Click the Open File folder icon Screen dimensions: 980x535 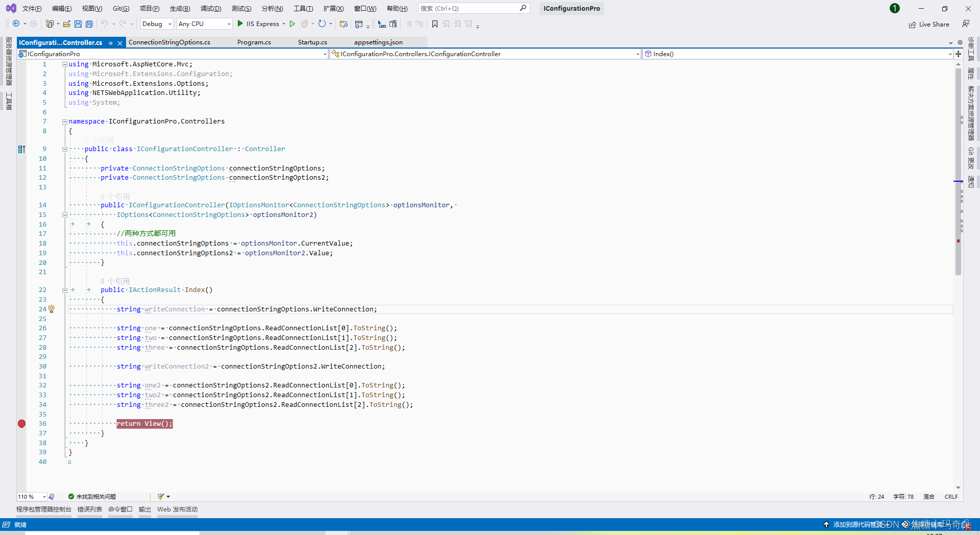tap(66, 24)
